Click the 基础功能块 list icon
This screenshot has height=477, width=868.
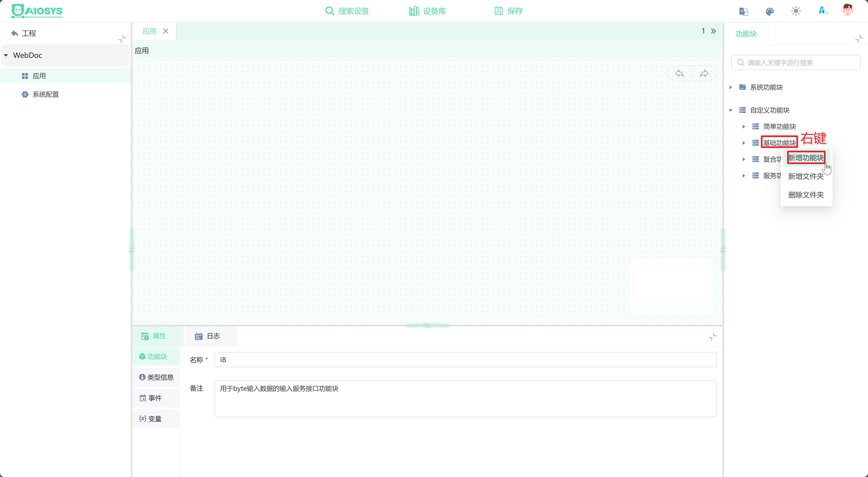[755, 143]
